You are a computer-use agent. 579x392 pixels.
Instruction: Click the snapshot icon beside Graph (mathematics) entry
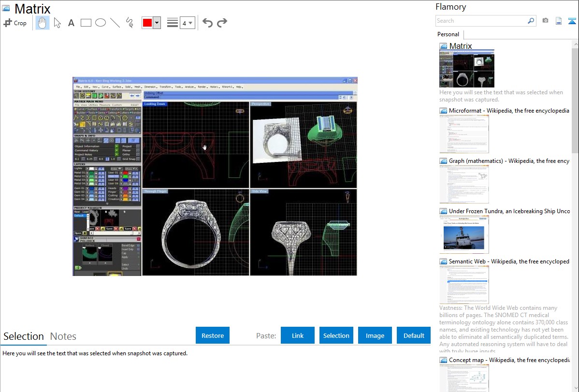point(443,161)
